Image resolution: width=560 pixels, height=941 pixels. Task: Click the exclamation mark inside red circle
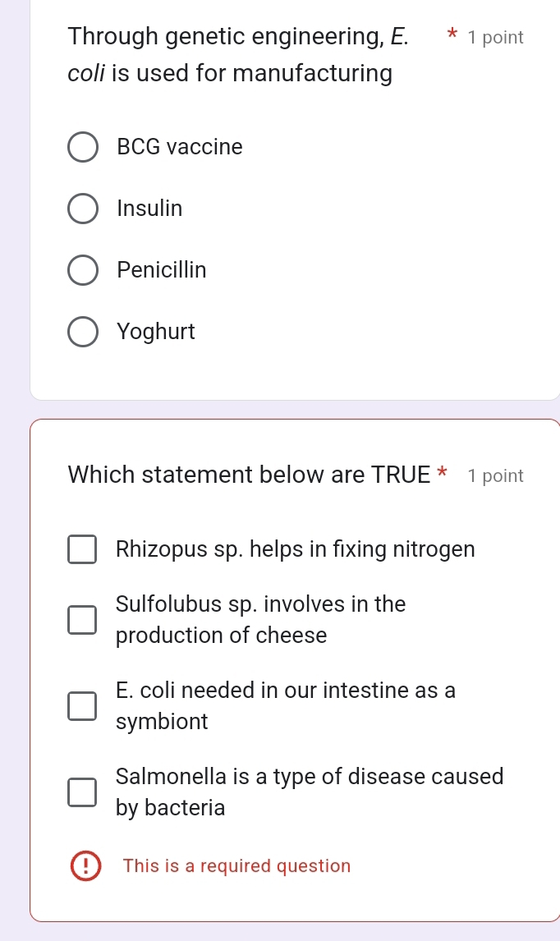pyautogui.click(x=85, y=865)
